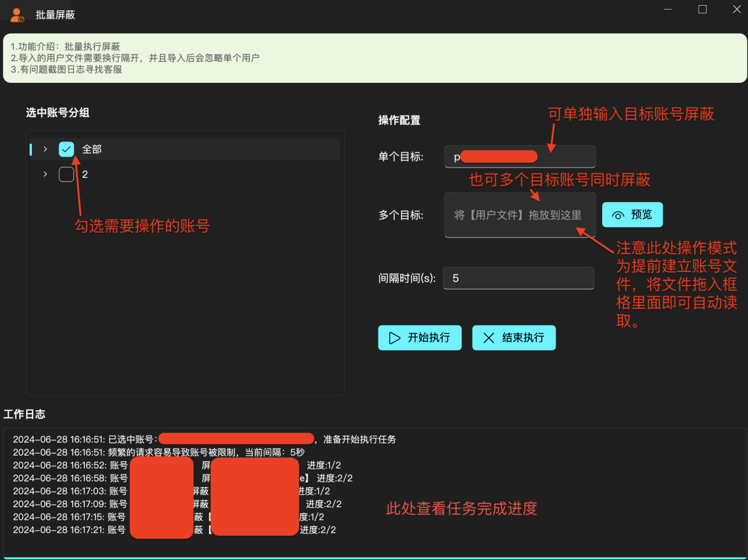
Task: Expand the 全部 group chevron
Action: pyautogui.click(x=45, y=149)
